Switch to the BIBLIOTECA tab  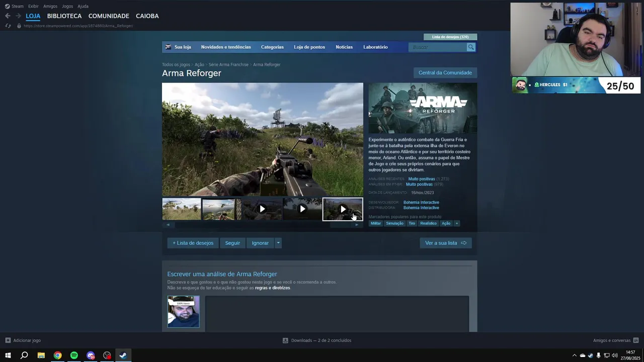pyautogui.click(x=64, y=16)
